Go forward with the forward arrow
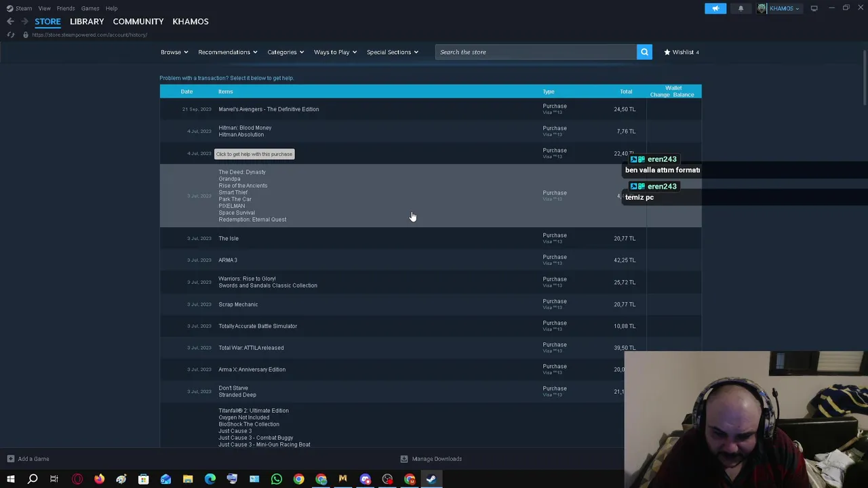868x488 pixels. (24, 22)
